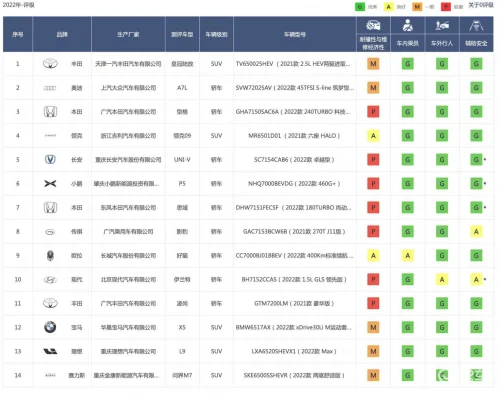Click the BMW logo in row 12
This screenshot has width=500, height=394.
pos(50,327)
